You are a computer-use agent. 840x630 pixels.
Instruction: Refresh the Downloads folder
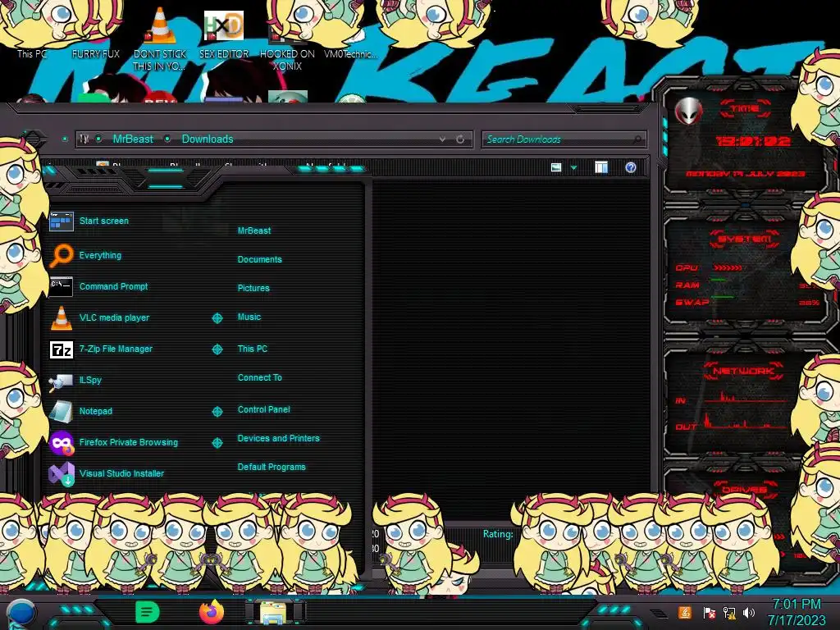[x=460, y=139]
